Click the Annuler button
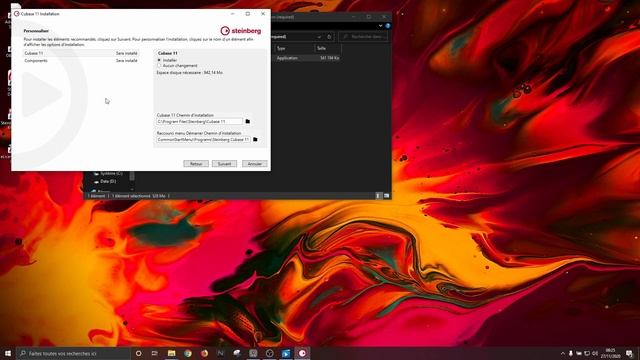Viewport: 640px width, 360px height. 255,164
